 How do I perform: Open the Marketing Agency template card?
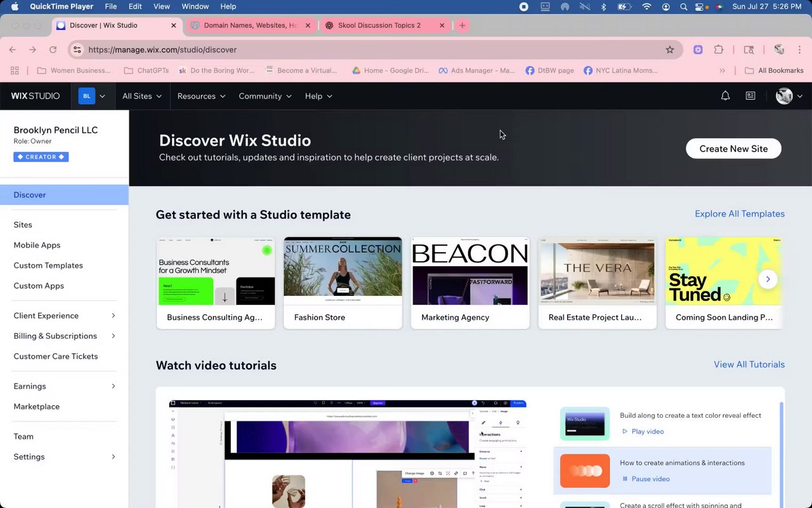click(x=470, y=283)
